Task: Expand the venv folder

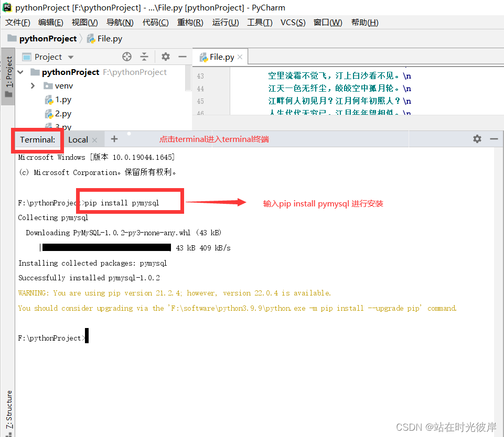Action: click(33, 86)
